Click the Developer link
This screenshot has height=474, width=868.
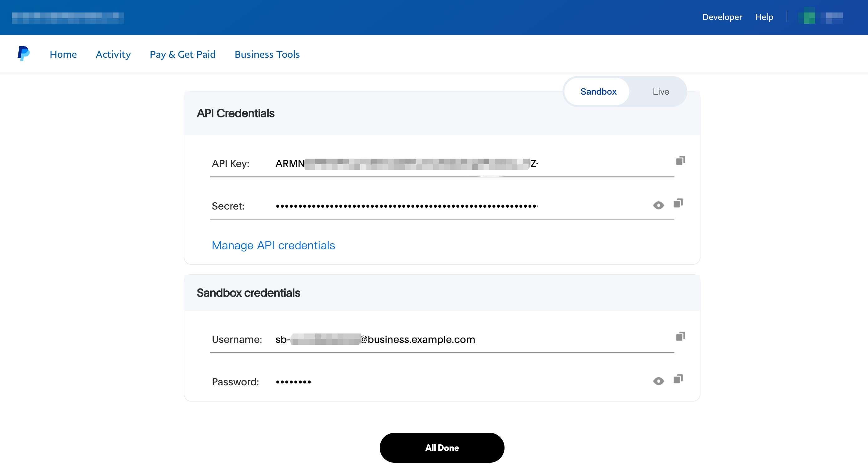click(x=722, y=17)
